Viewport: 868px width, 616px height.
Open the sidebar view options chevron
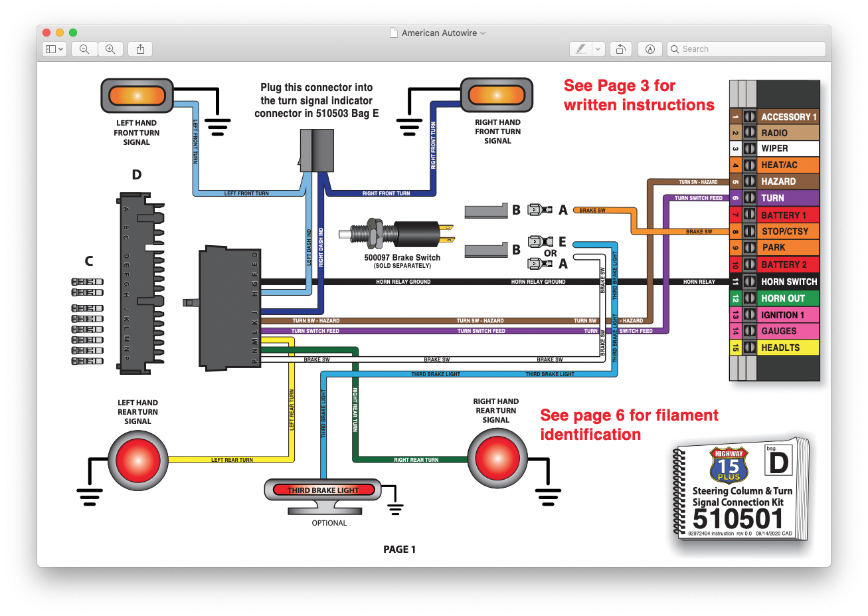coord(61,49)
